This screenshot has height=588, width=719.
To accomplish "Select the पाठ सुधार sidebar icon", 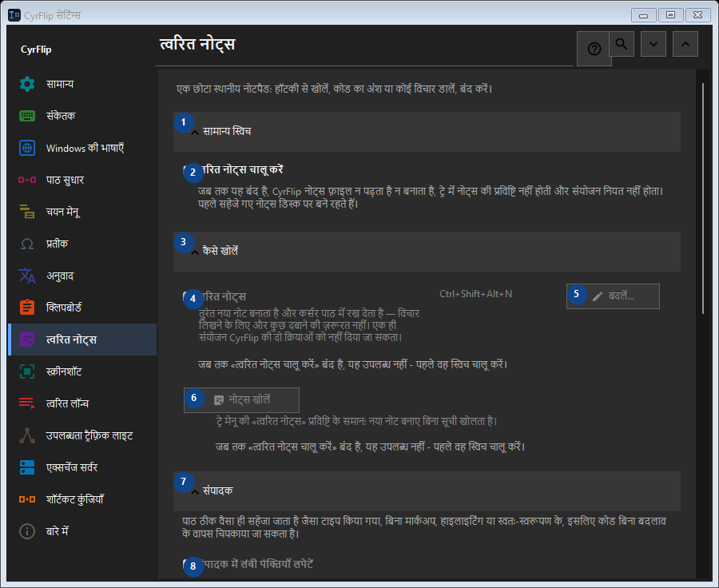I will (x=27, y=180).
